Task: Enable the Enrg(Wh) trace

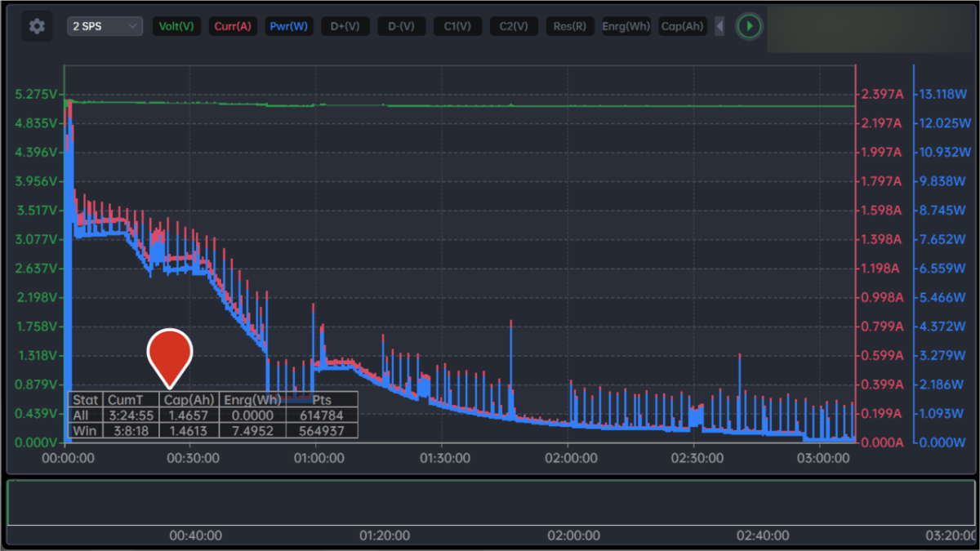Action: tap(626, 26)
